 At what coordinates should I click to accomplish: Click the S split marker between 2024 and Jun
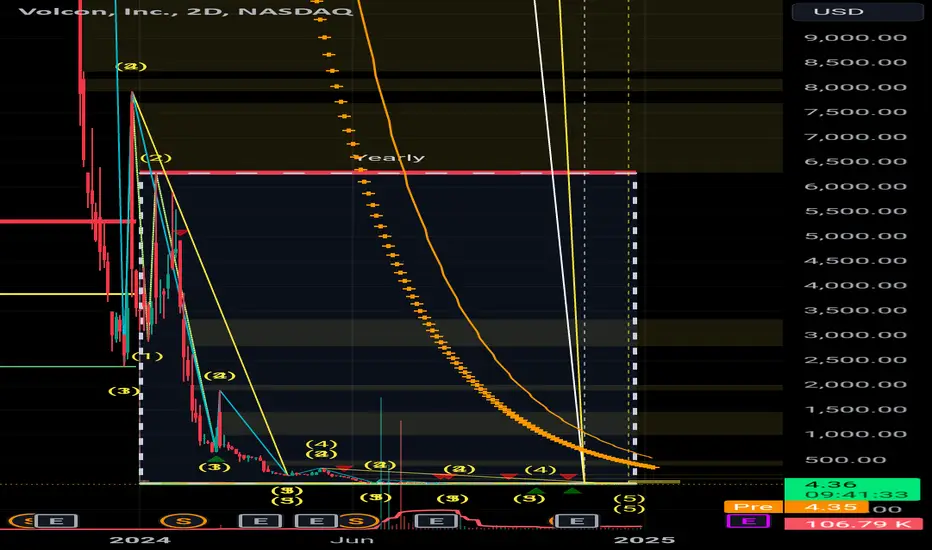point(184,521)
